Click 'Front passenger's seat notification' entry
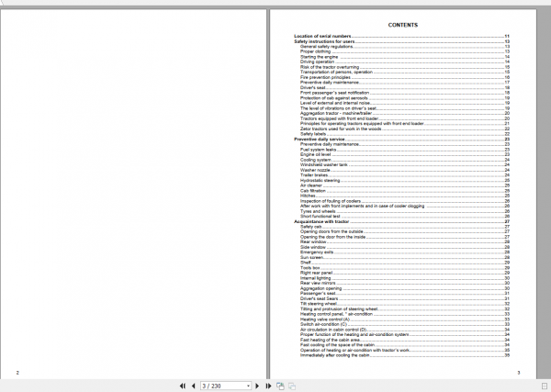This screenshot has width=551, height=392. [334, 93]
